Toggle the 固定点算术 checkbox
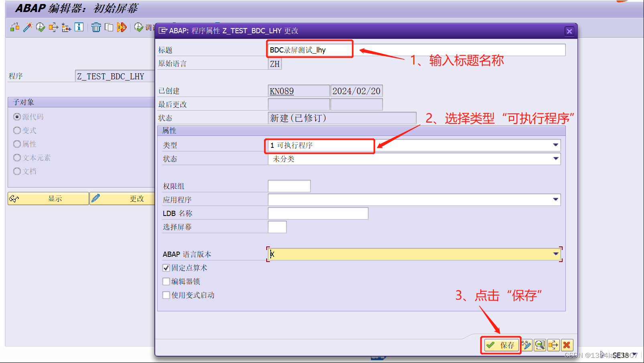Viewport: 644px width, 363px height. (x=166, y=268)
